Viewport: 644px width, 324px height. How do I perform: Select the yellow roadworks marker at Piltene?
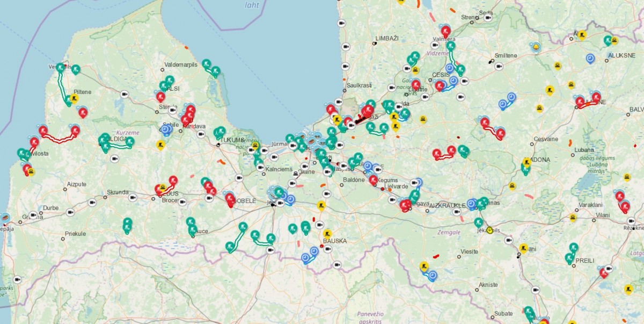(74, 98)
